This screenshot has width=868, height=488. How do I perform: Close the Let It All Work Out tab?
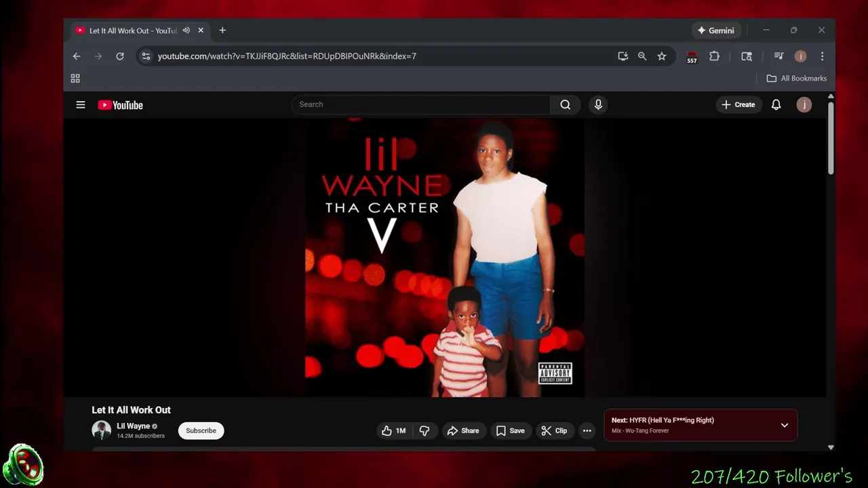tap(201, 30)
